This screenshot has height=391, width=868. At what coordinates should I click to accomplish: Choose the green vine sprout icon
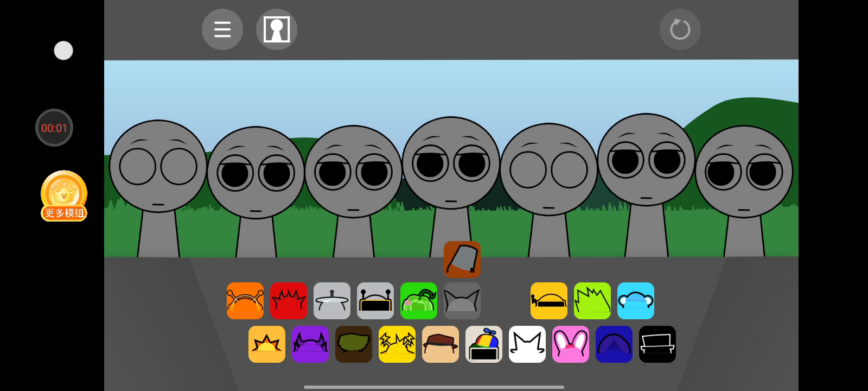pos(419,301)
